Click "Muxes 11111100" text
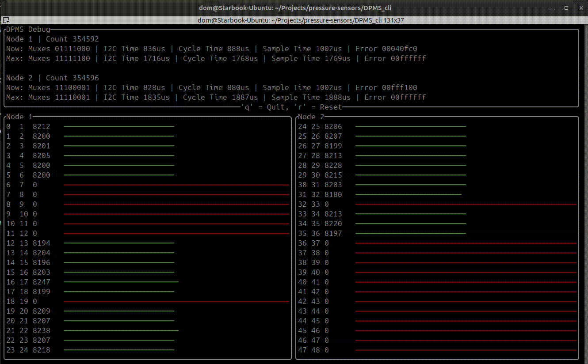 pyautogui.click(x=59, y=58)
